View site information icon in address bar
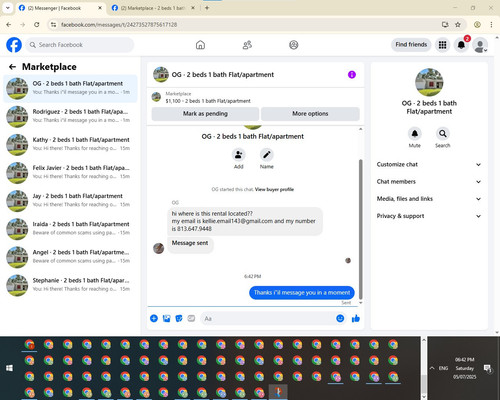Image resolution: width=500 pixels, height=400 pixels. (53, 24)
